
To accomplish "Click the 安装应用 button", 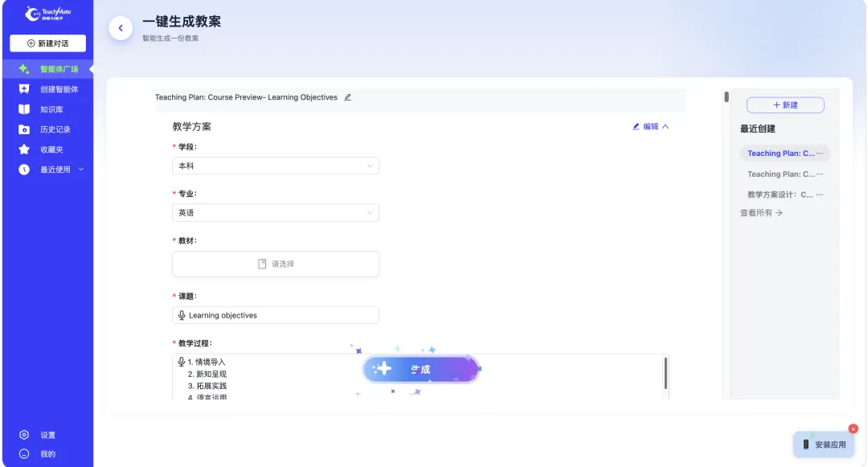I will [824, 444].
